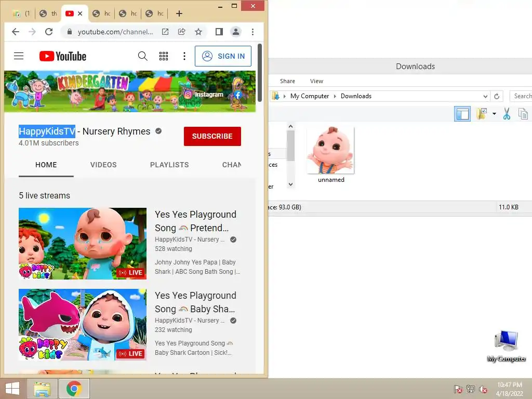Expand dropdown arrow beside folder options icon
Viewport: 532px width, 399px height.
495,114
